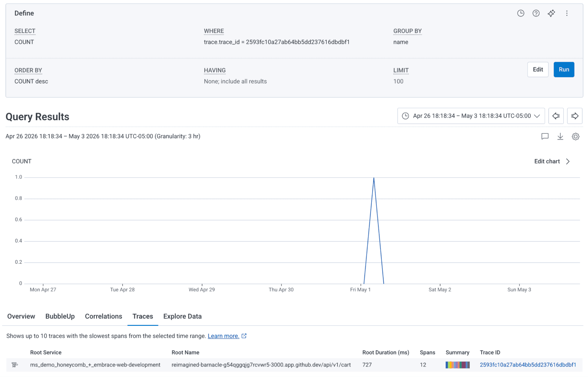Download the query results

[x=560, y=136]
